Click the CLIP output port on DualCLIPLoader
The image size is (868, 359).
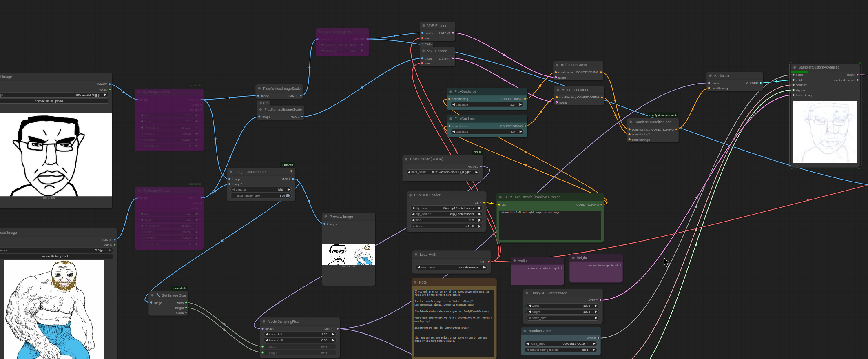[484, 202]
